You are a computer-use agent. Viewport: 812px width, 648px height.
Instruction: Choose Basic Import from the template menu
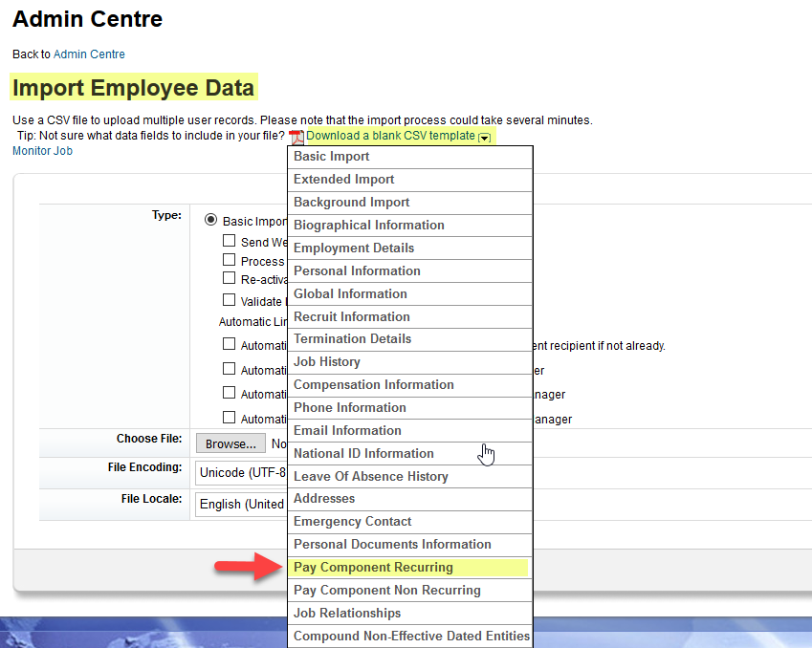[x=410, y=157]
